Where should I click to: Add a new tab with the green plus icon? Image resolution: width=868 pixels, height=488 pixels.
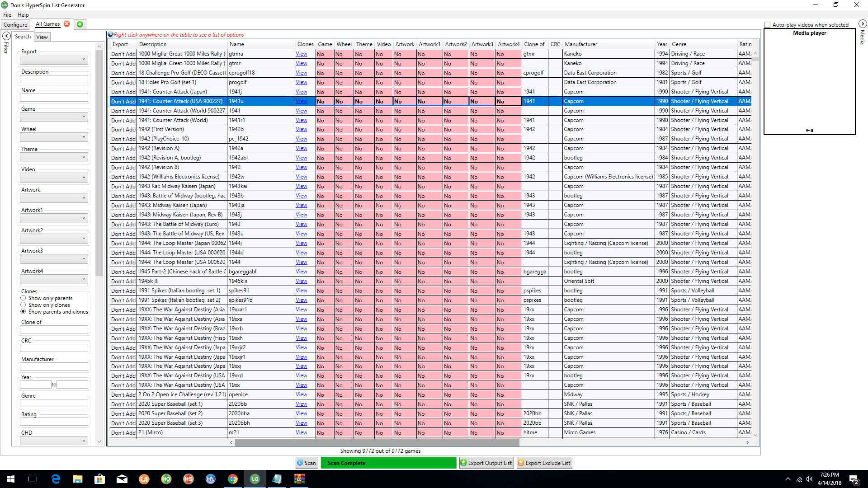click(x=80, y=24)
